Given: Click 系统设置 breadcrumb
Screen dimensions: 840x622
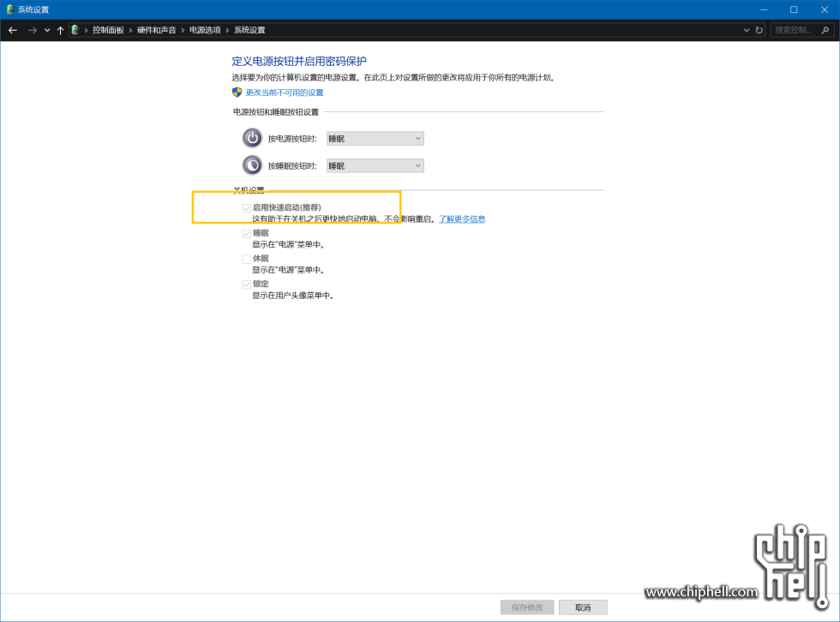Looking at the screenshot, I should point(249,30).
